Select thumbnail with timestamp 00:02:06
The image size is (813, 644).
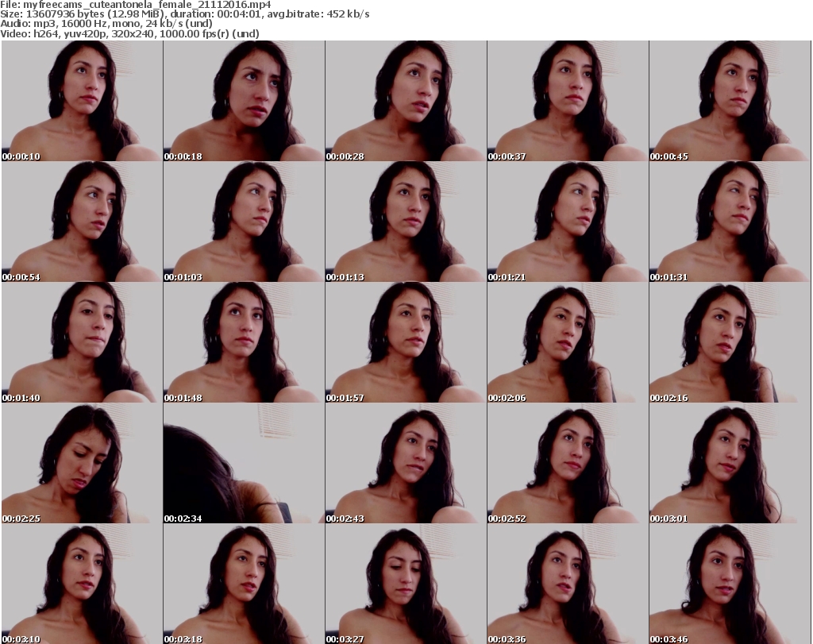point(567,343)
